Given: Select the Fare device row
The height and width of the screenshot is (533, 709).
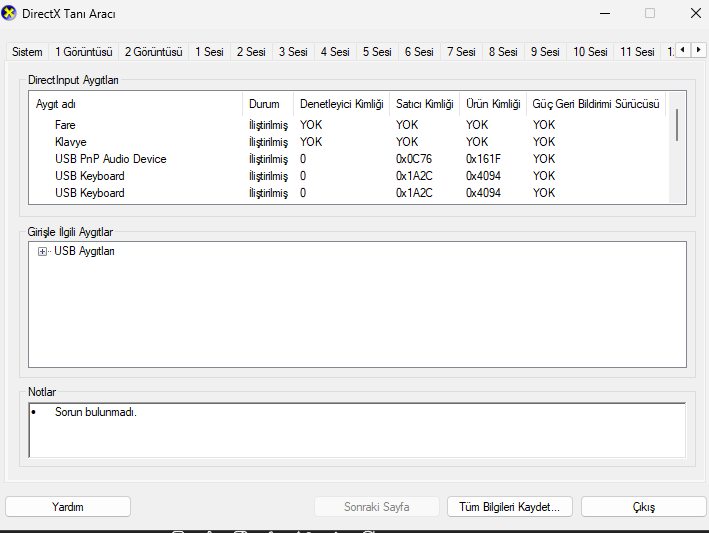Looking at the screenshot, I should pyautogui.click(x=348, y=125).
